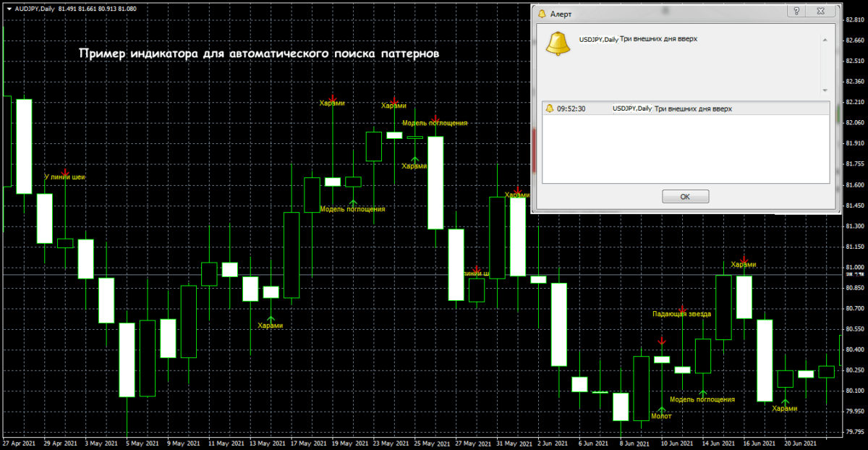The height and width of the screenshot is (450, 868).
Task: Click the small bell icon in Алерт title bar
Action: point(541,12)
